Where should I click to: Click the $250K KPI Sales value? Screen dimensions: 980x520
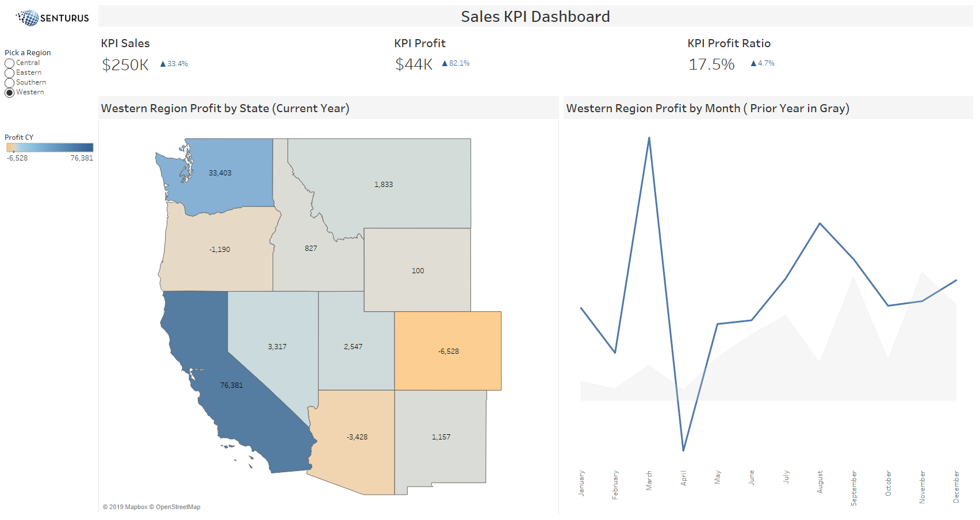(125, 64)
